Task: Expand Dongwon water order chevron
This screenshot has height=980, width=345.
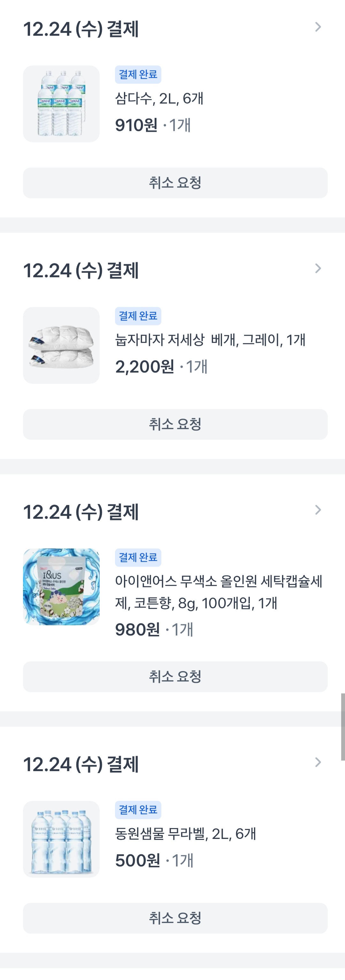Action: [x=318, y=763]
